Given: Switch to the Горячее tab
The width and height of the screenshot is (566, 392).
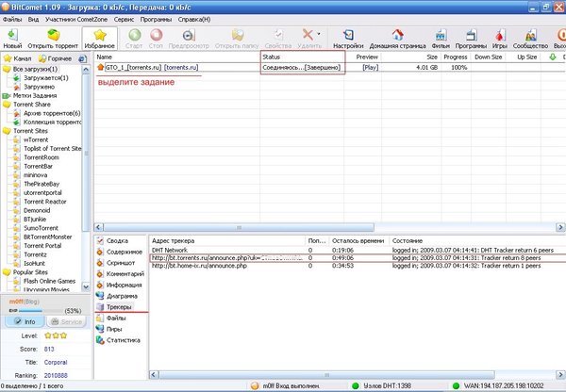Looking at the screenshot, I should pos(55,58).
